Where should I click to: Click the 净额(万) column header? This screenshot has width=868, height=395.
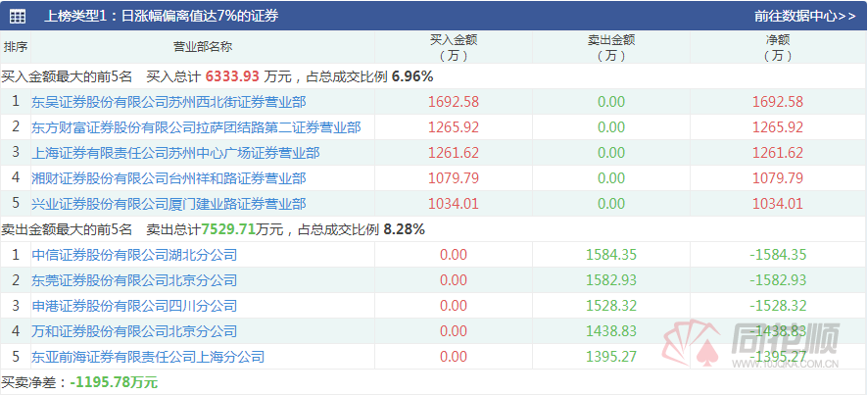tap(778, 48)
